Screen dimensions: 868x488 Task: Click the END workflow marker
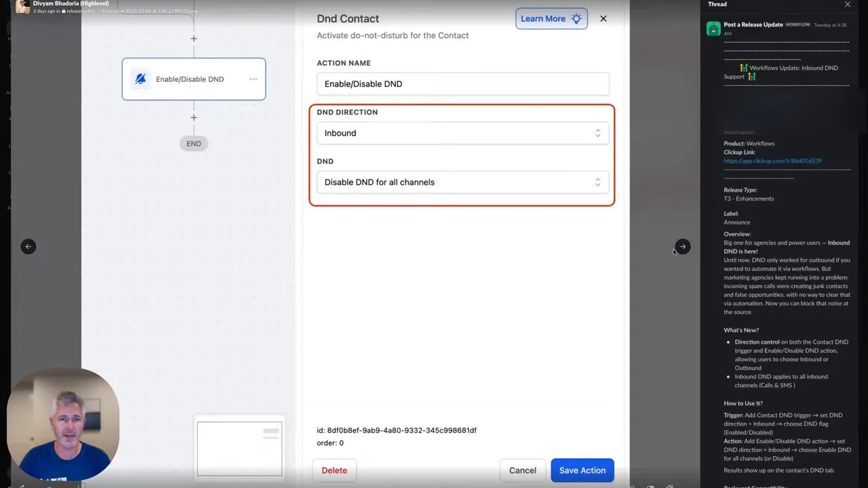coord(194,144)
